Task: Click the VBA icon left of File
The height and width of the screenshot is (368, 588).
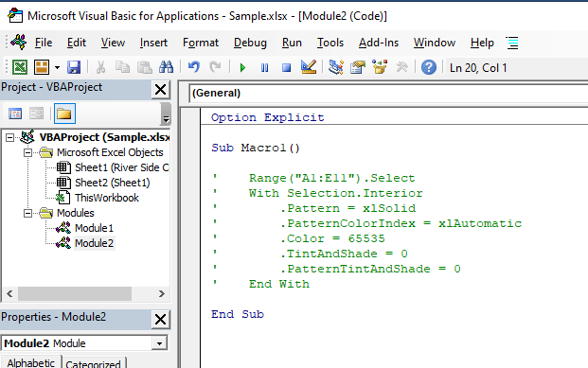Action: (19, 42)
